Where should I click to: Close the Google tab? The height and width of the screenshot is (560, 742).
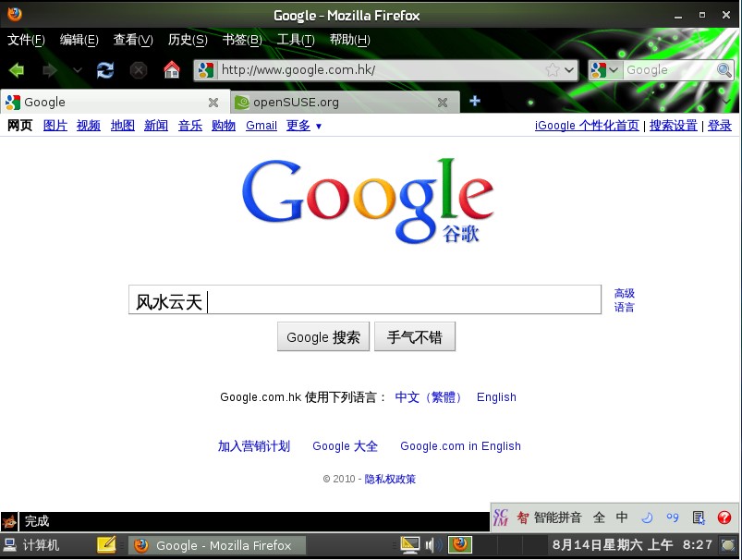pos(213,103)
